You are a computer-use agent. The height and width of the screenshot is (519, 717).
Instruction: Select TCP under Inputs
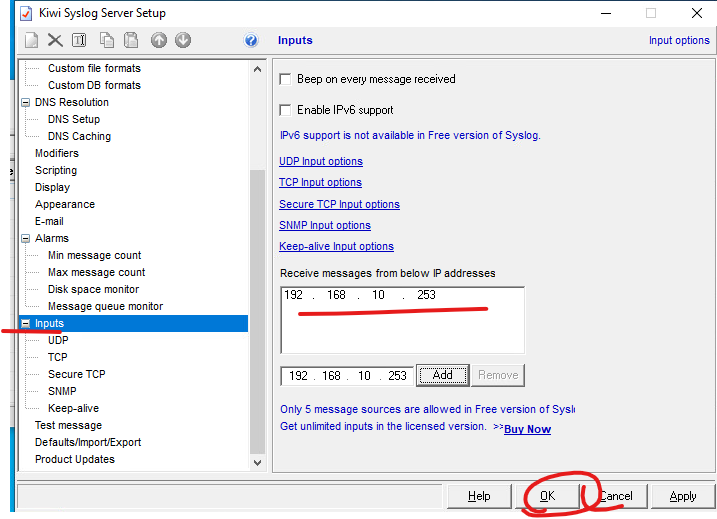(57, 357)
